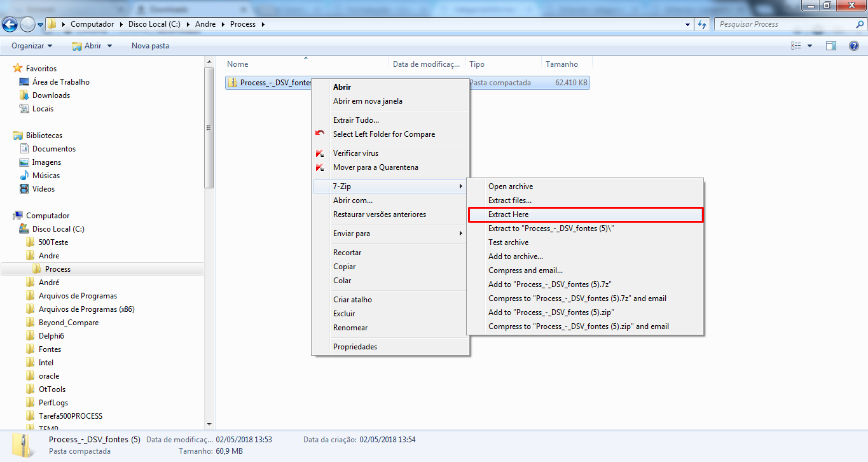The height and width of the screenshot is (462, 868).
Task: Click Propriedades in the context menu
Action: pyautogui.click(x=355, y=347)
